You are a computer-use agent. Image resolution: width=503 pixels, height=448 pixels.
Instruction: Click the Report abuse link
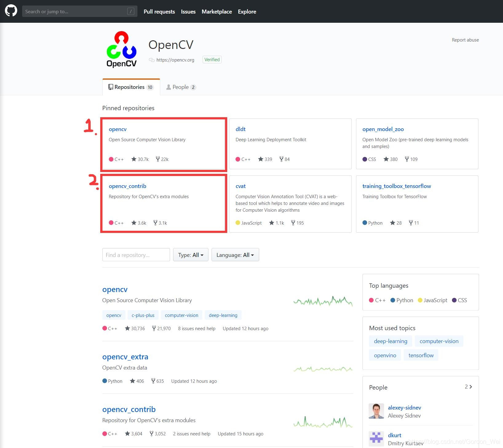pyautogui.click(x=465, y=40)
